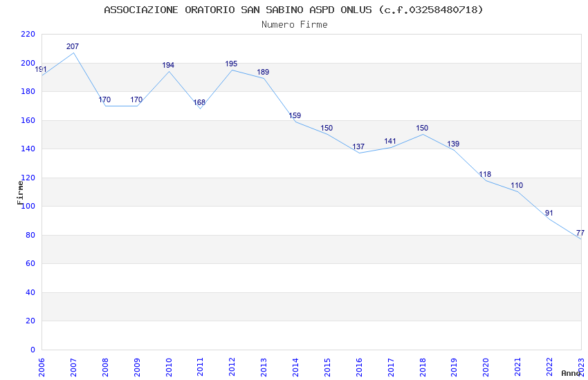This screenshot has height=380, width=588.
Task: Click the y-axis label 220
Action: 28,34
